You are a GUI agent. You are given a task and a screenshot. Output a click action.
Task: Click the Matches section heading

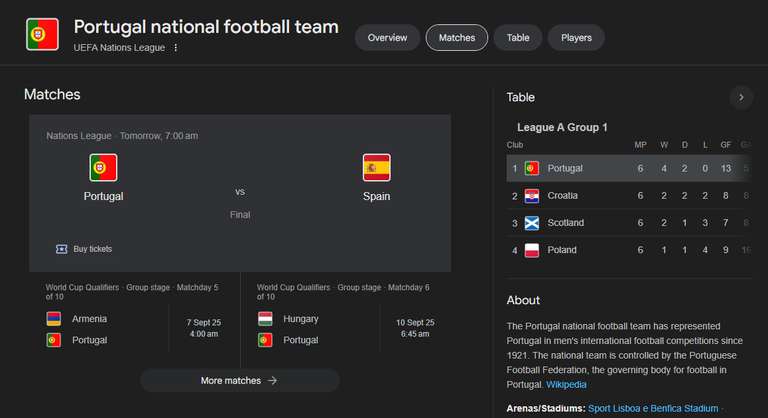click(52, 95)
